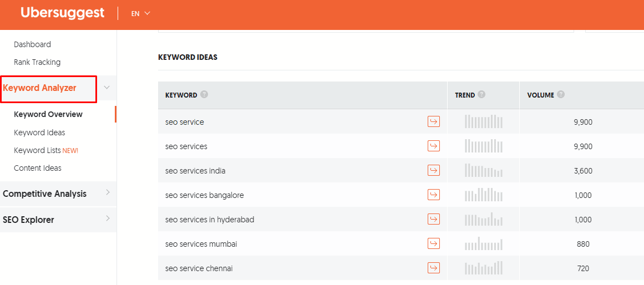
Task: Click arrow icon for 'seo service chennai'
Action: tap(434, 268)
